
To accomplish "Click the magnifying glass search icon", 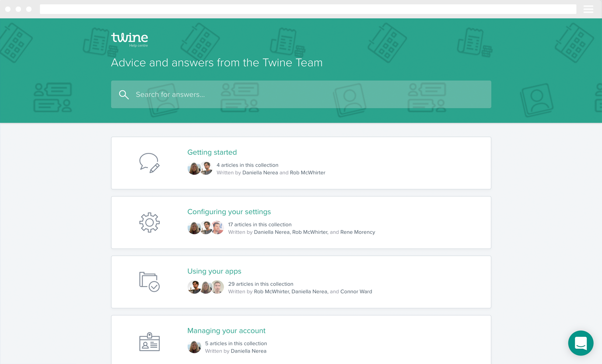I will click(x=124, y=94).
